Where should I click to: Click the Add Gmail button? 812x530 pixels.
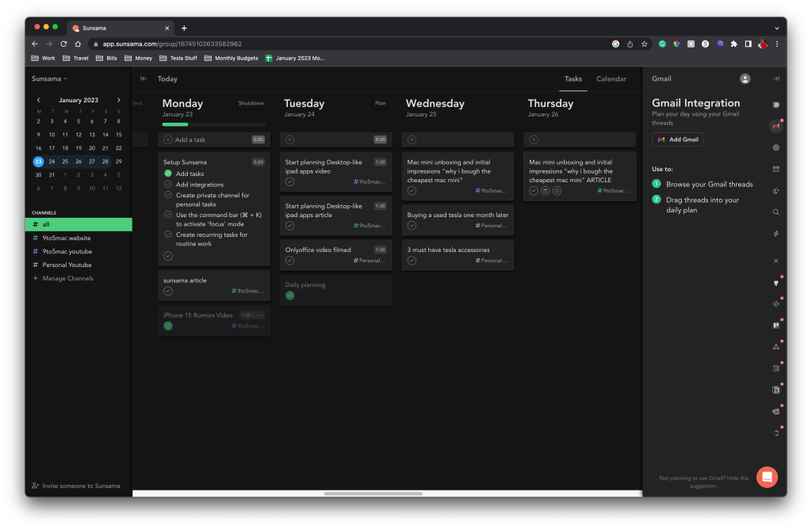(x=677, y=139)
